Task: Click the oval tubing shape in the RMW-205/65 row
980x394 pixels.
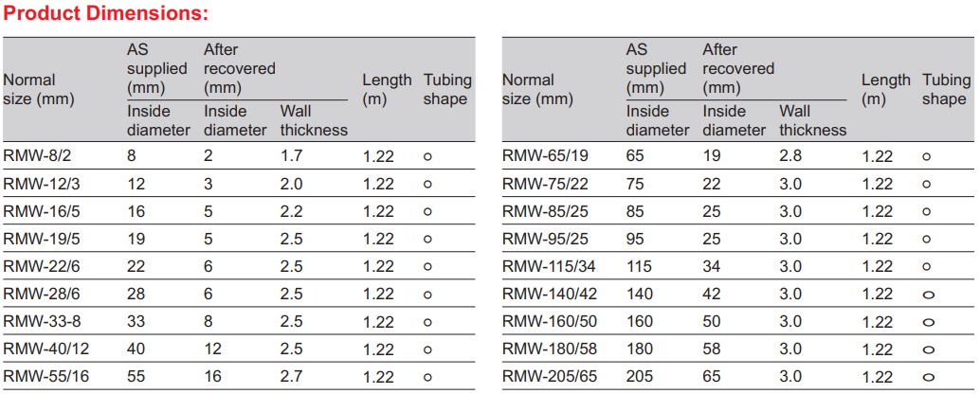Action: pos(928,378)
